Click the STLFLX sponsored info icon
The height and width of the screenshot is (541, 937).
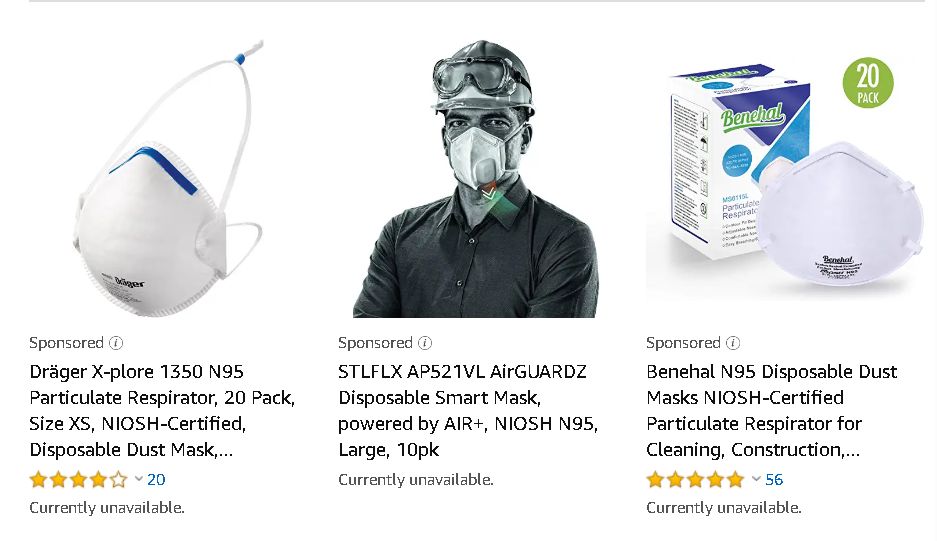click(425, 343)
